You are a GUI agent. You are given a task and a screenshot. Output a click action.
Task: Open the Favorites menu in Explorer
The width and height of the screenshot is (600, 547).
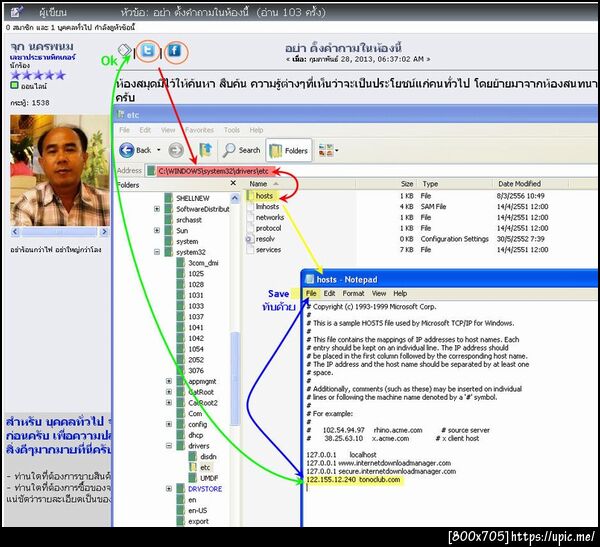click(199, 130)
